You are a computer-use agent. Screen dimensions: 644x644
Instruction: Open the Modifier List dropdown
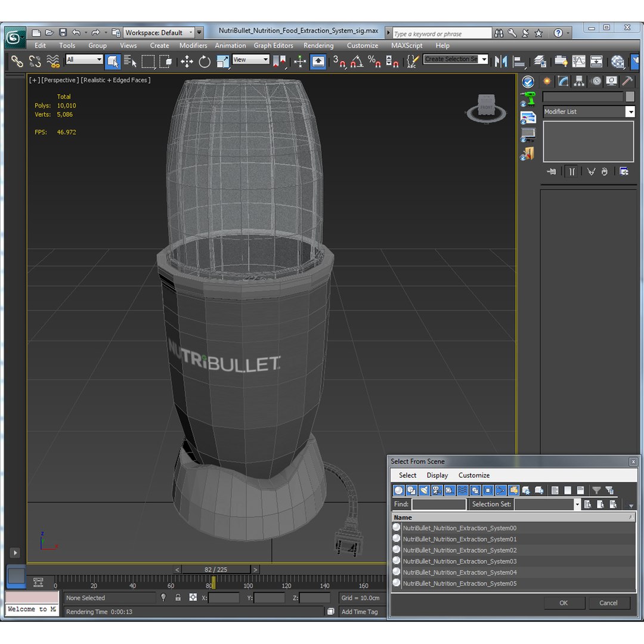tap(630, 112)
